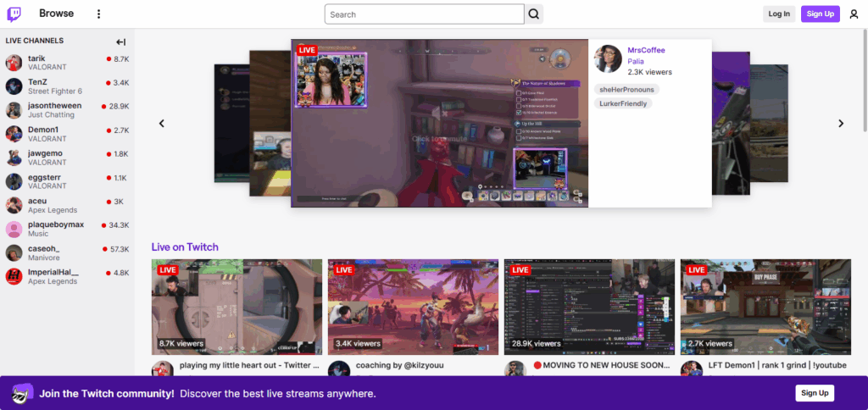Open the user account icon menu
The image size is (868, 410).
tap(854, 14)
